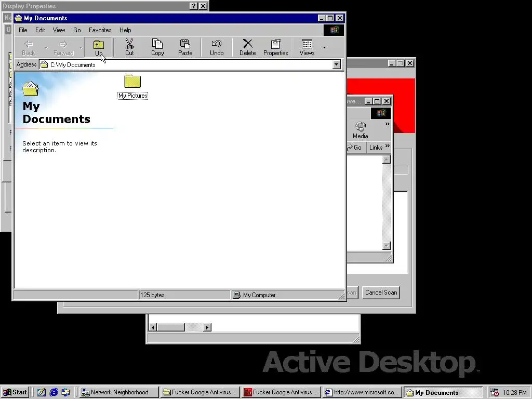Click the Back arrow toolbar button
Screen dimensions: 532x399
pos(29,47)
